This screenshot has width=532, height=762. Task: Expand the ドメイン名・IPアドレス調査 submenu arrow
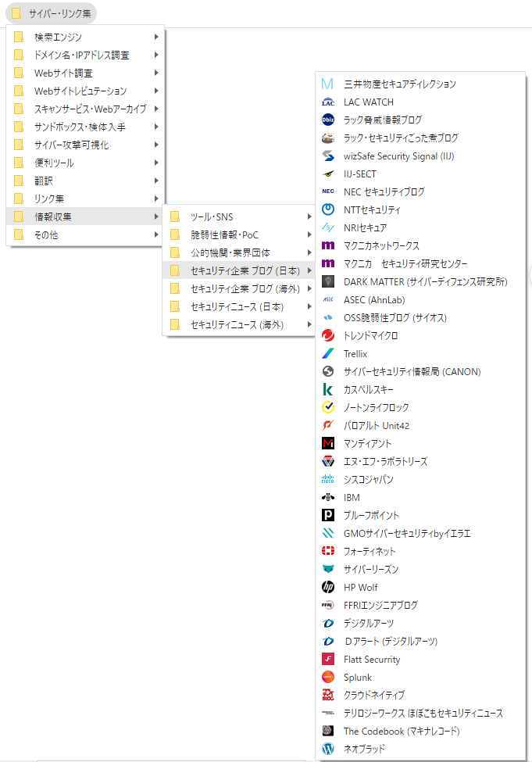156,55
